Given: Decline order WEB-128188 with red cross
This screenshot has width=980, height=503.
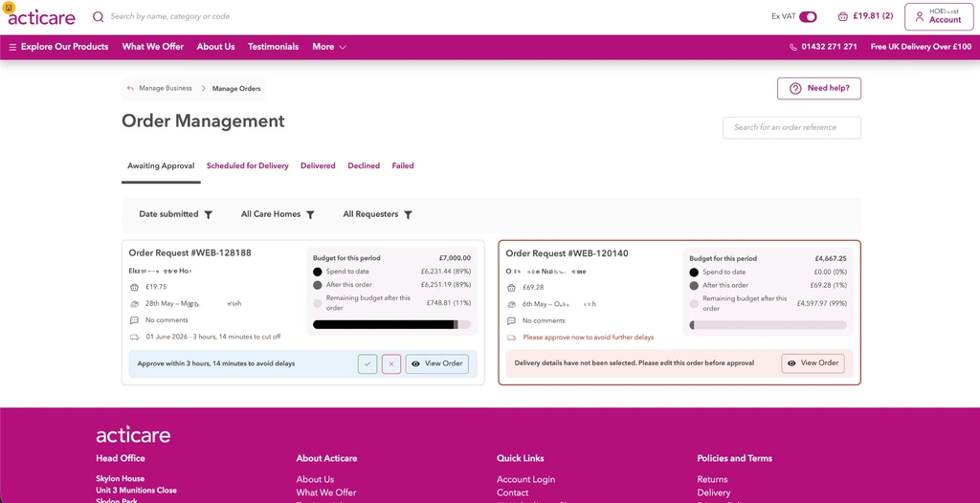Looking at the screenshot, I should click(x=391, y=363).
